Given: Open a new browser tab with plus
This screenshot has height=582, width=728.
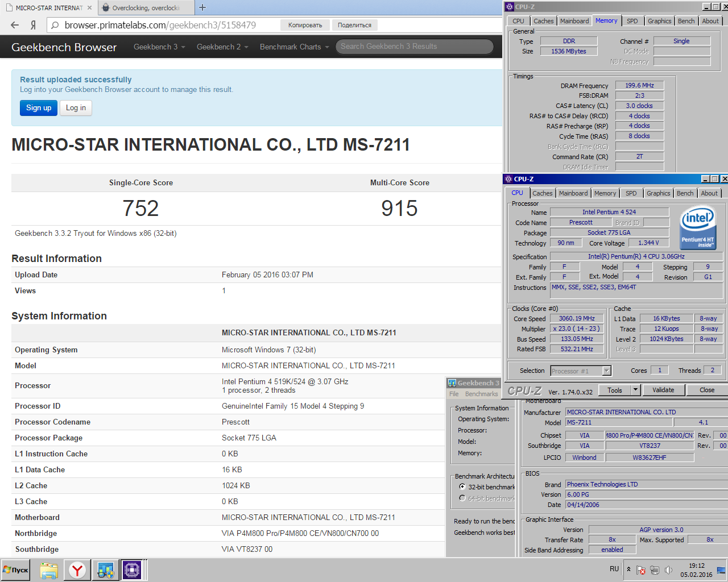Looking at the screenshot, I should (x=202, y=7).
